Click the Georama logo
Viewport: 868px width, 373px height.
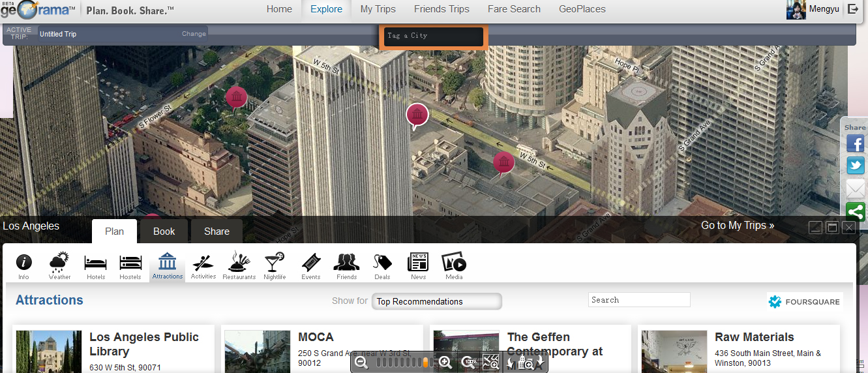point(39,10)
